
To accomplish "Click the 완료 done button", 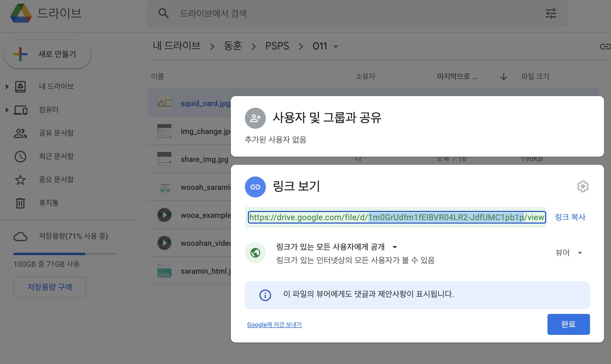I will click(568, 324).
